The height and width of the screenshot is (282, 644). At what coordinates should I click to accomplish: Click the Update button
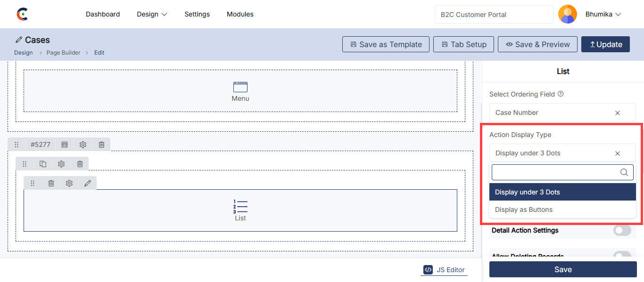click(x=605, y=44)
